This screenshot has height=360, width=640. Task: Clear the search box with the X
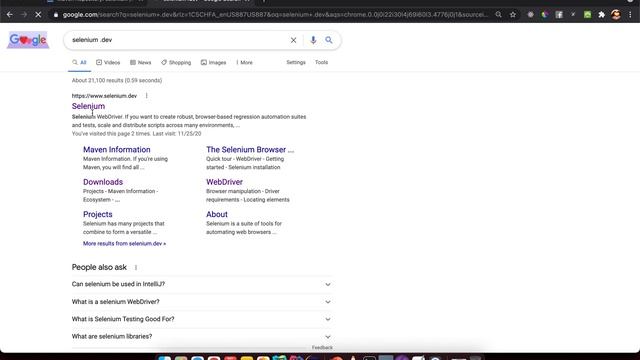[293, 40]
